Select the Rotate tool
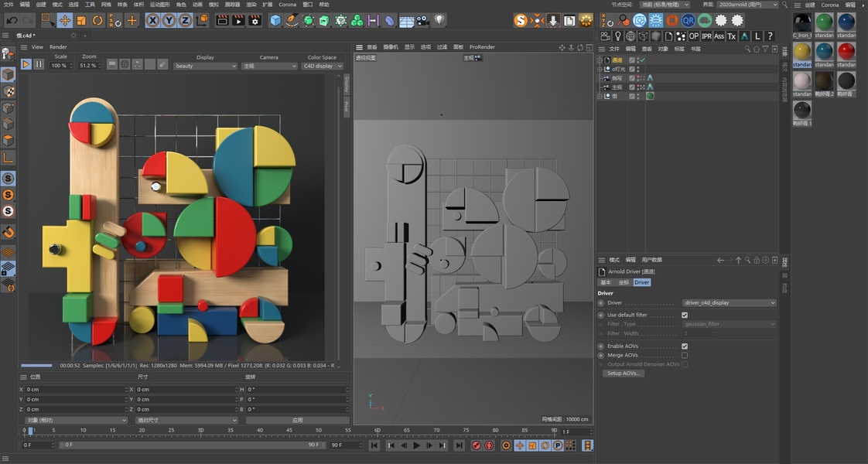 (97, 21)
